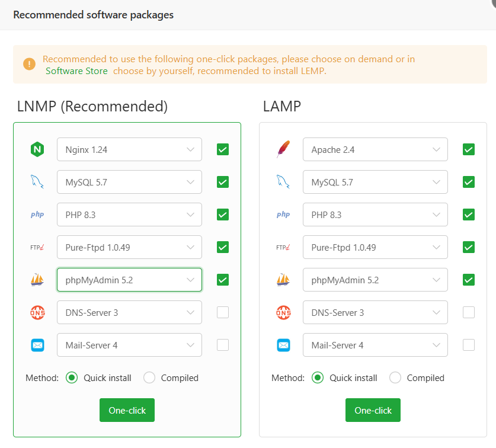Uncheck MySQL 5.7 checkbox in LAMP

click(469, 182)
